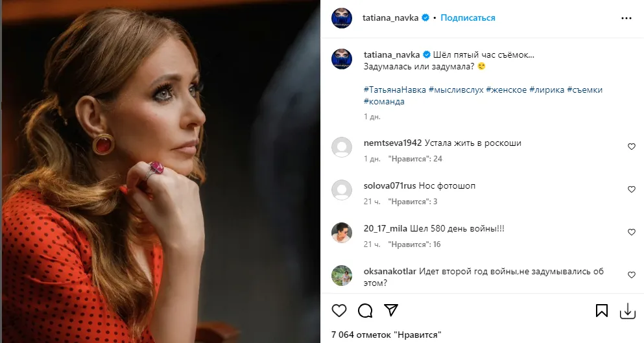Like the post with heart icon

click(x=339, y=311)
